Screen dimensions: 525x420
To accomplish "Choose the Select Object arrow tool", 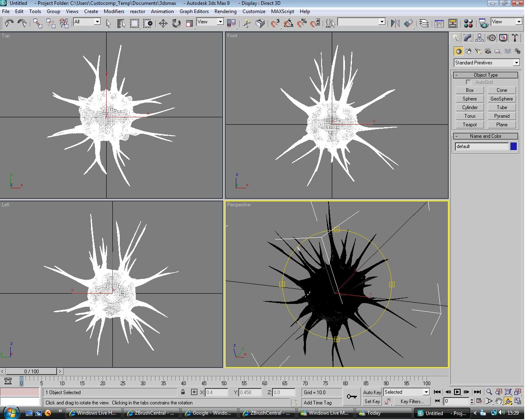I will click(x=108, y=23).
